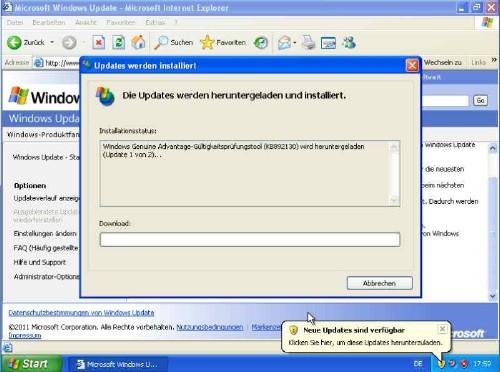Click the status box scroll up arrow
Image resolution: width=500 pixels, height=372 pixels.
[x=394, y=147]
